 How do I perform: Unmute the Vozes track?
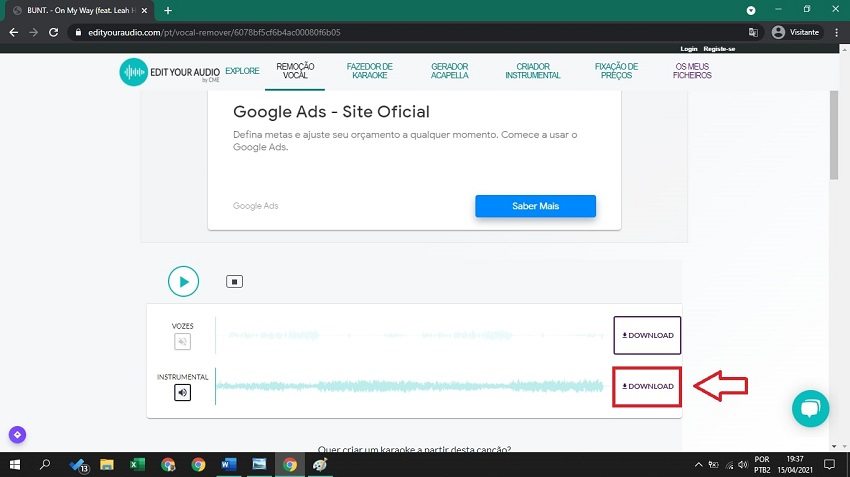click(x=182, y=342)
